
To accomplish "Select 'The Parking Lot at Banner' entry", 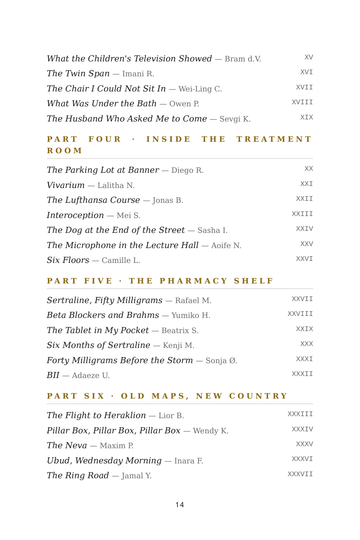I will click(x=180, y=170).
